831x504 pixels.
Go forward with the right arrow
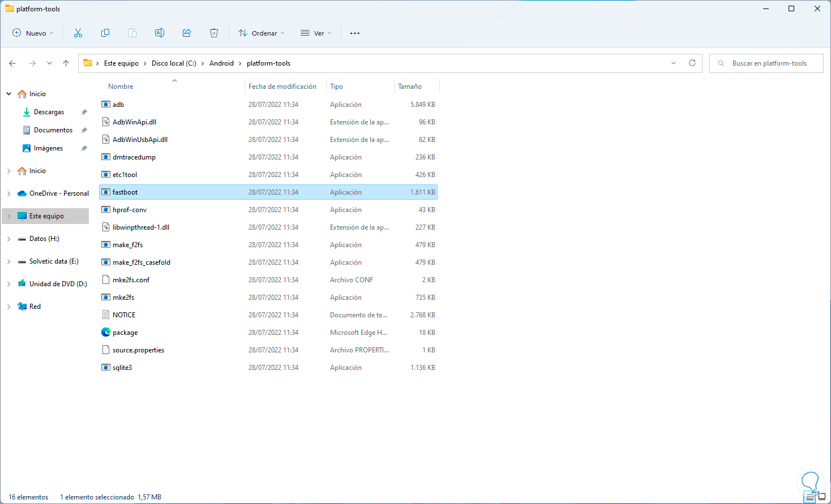[x=32, y=63]
